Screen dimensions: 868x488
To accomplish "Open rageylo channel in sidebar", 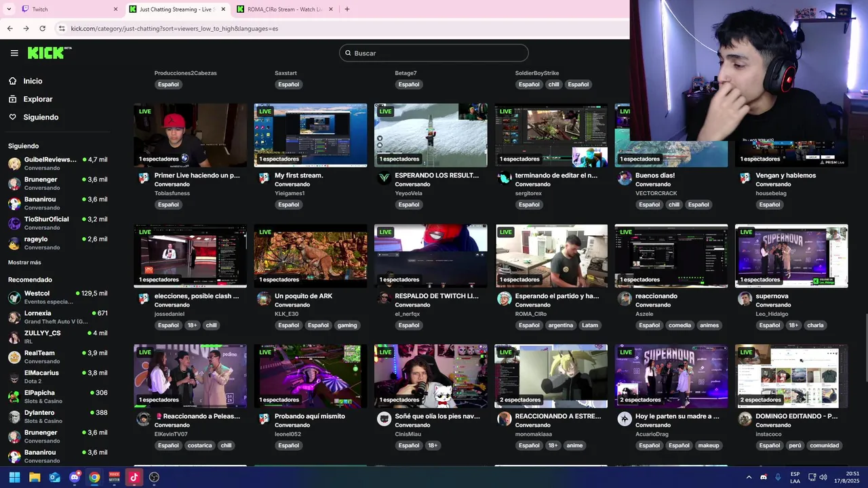I will (x=58, y=243).
